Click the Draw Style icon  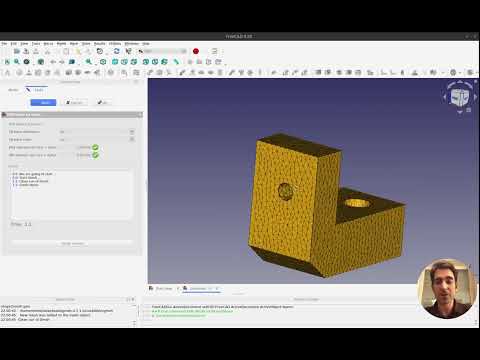[26, 62]
